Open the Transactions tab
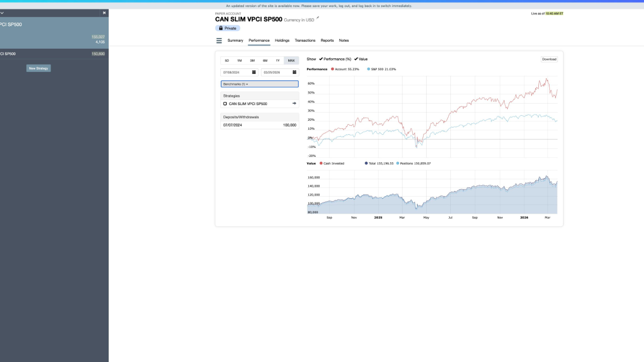The width and height of the screenshot is (644, 362). [x=305, y=40]
